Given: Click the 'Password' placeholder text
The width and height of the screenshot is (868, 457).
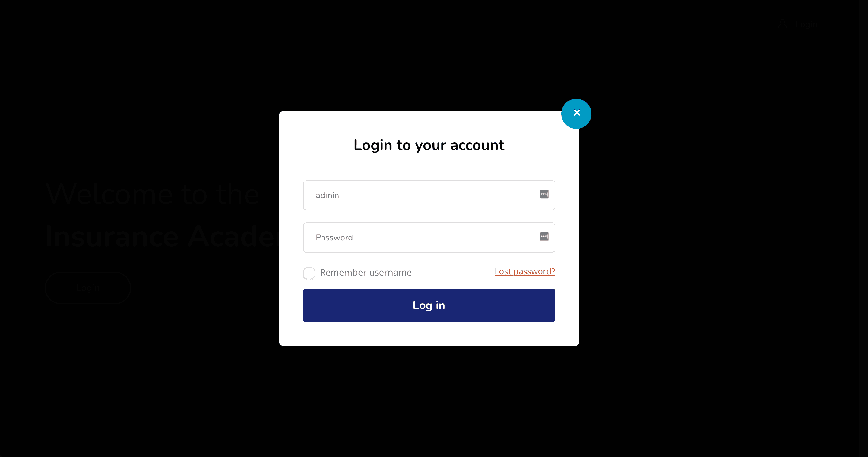Looking at the screenshot, I should (334, 238).
